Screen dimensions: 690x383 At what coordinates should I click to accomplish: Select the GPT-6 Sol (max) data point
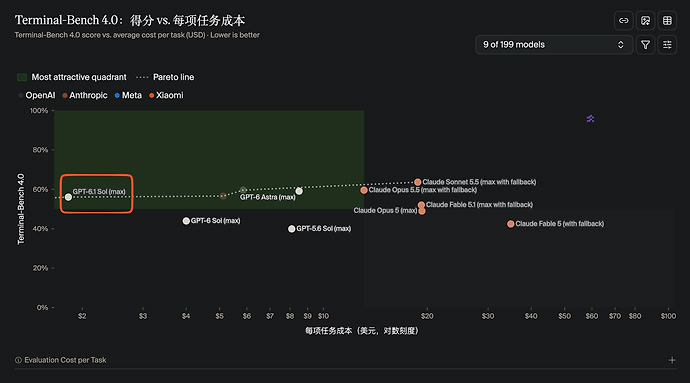click(186, 221)
